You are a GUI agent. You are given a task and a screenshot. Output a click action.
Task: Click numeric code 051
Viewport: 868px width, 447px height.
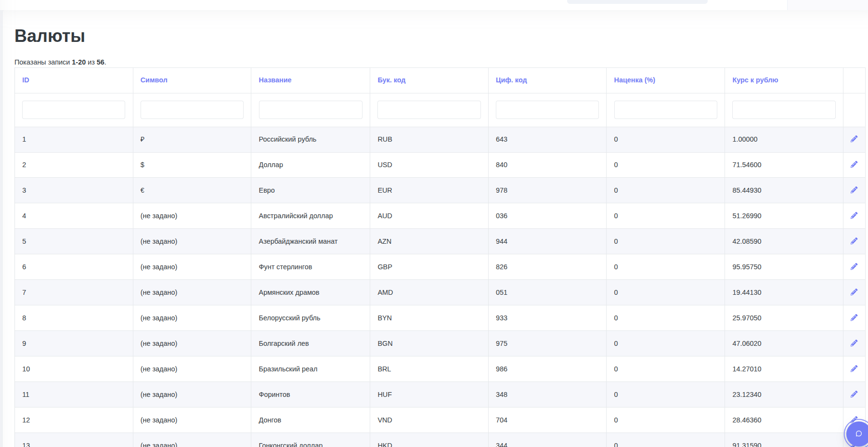click(502, 292)
